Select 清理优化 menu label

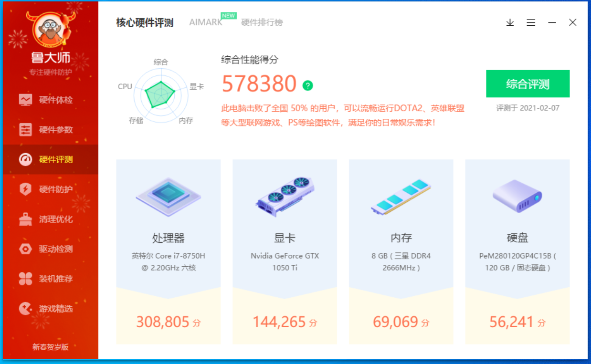(x=56, y=219)
